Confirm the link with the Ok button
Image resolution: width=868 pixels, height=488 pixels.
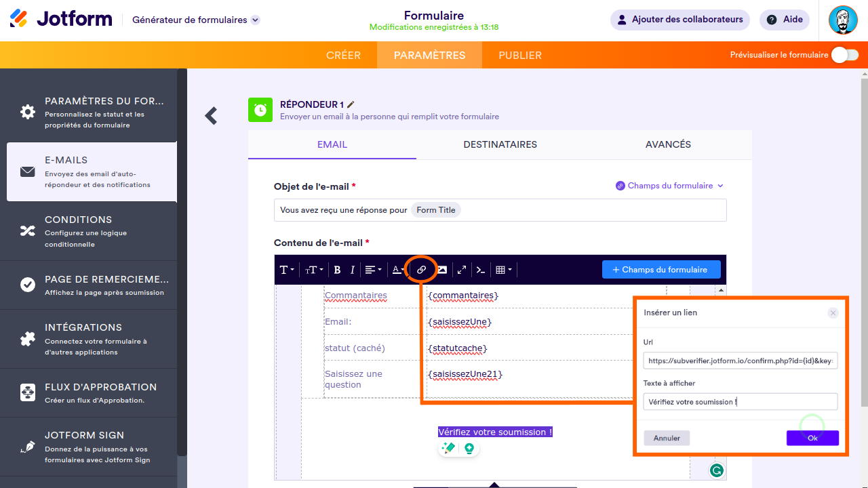[812, 438]
